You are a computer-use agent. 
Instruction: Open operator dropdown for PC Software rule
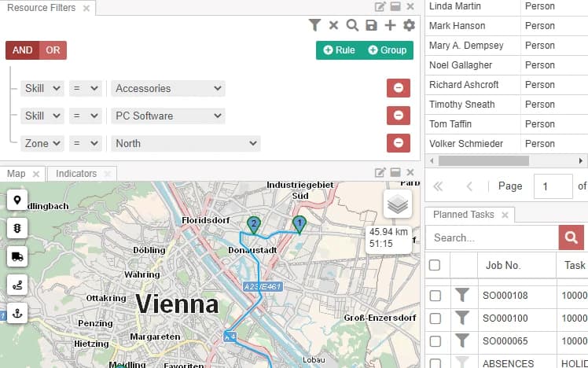pyautogui.click(x=86, y=116)
